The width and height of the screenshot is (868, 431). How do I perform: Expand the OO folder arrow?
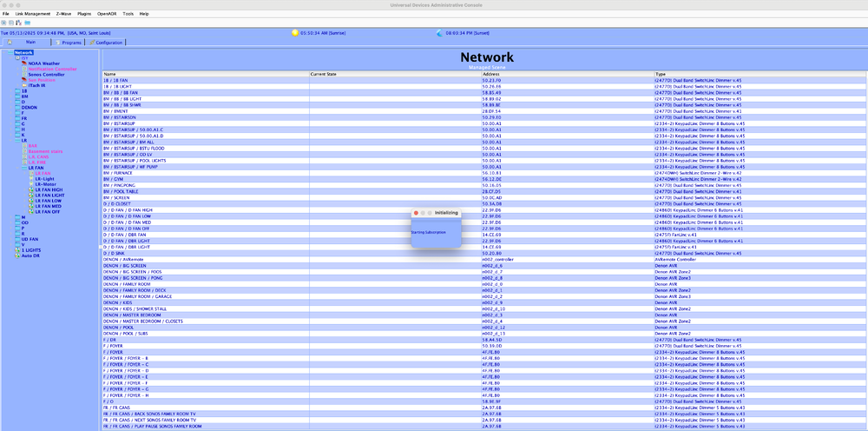pos(10,222)
